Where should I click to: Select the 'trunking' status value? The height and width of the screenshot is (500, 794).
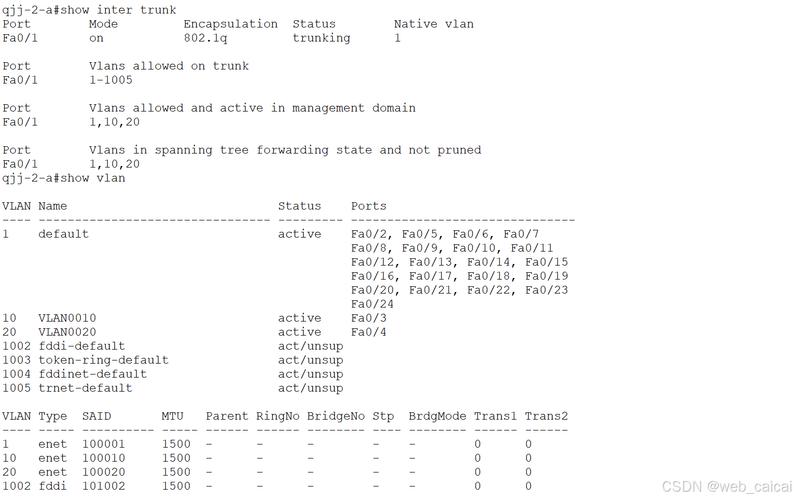(322, 39)
